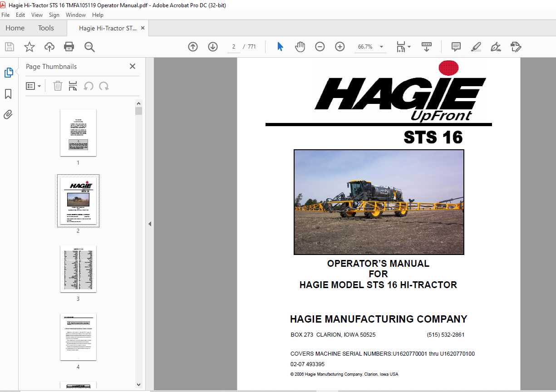Screen dimensions: 556x392
Task: Click the fit page scrolling icon
Action: (401, 47)
